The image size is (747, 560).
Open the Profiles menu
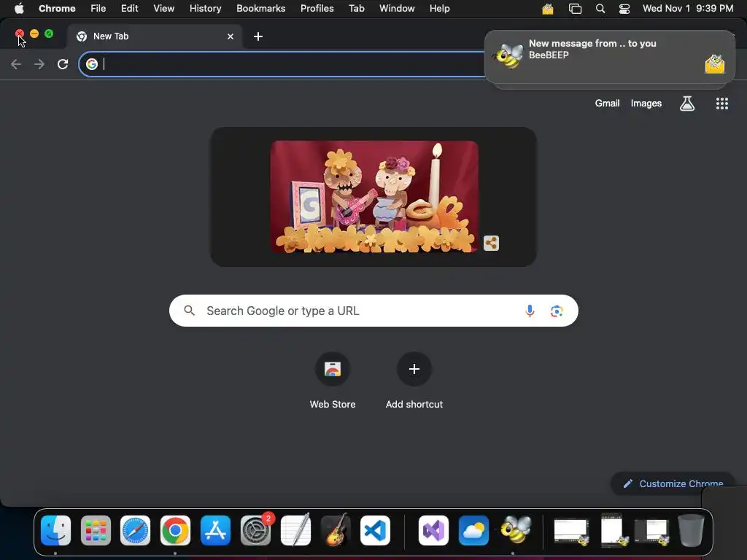317,8
